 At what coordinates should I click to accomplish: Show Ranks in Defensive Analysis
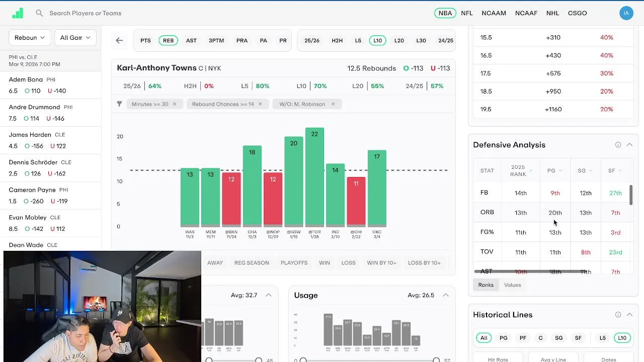[486, 285]
